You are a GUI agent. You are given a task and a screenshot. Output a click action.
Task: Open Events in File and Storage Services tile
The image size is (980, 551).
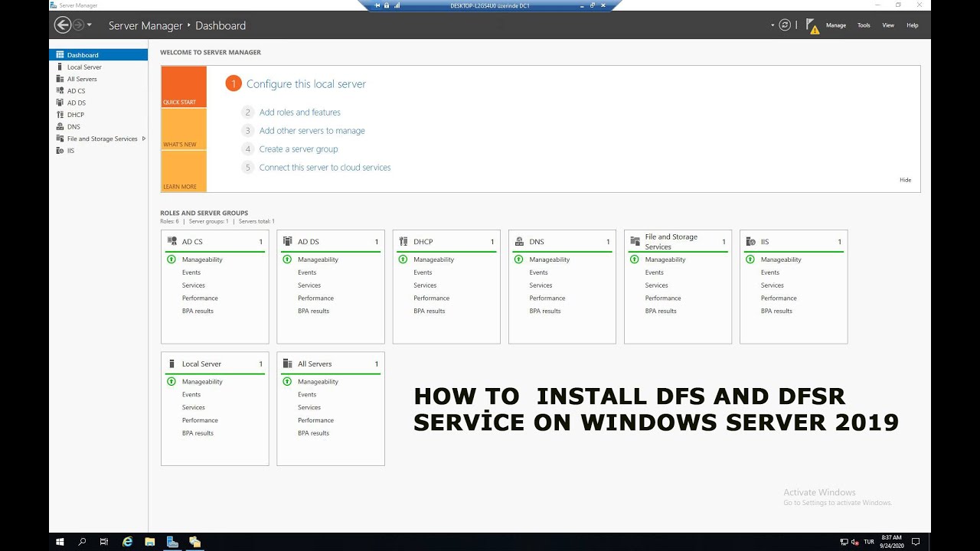(655, 272)
